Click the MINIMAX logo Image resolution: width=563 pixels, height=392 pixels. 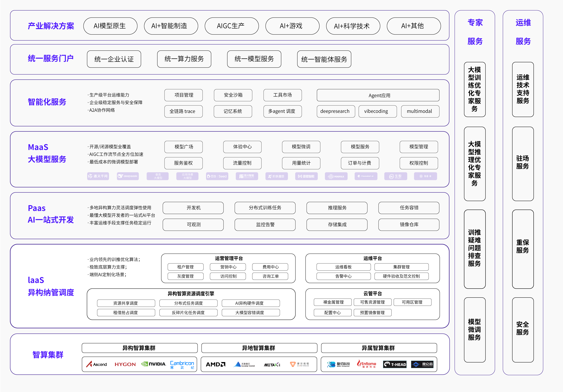tap(336, 176)
